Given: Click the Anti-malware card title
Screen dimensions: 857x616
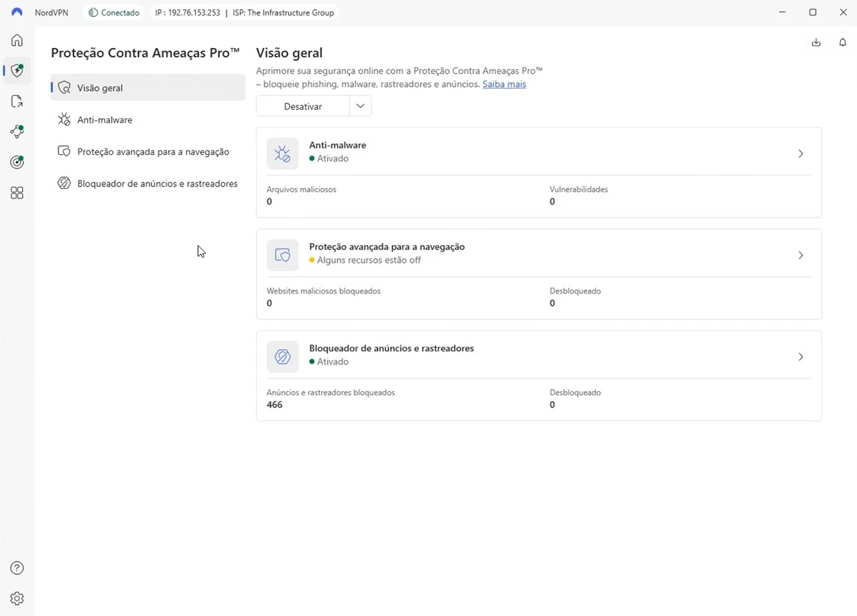Looking at the screenshot, I should (338, 145).
